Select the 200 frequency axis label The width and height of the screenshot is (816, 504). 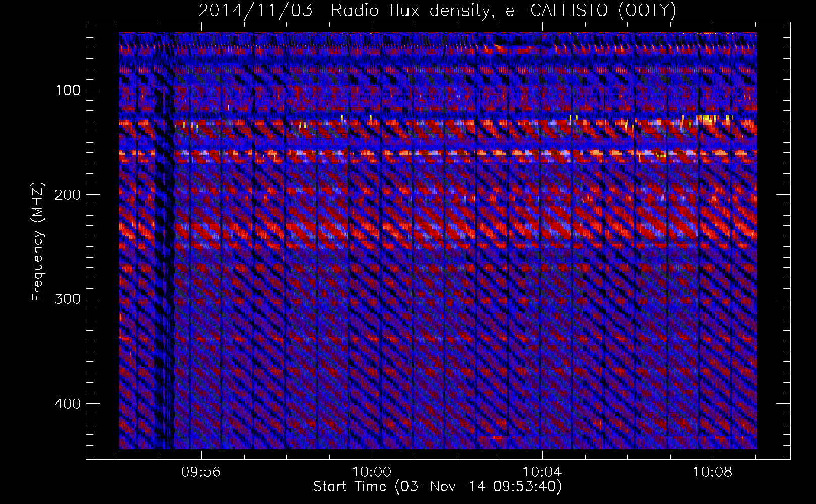coord(68,195)
